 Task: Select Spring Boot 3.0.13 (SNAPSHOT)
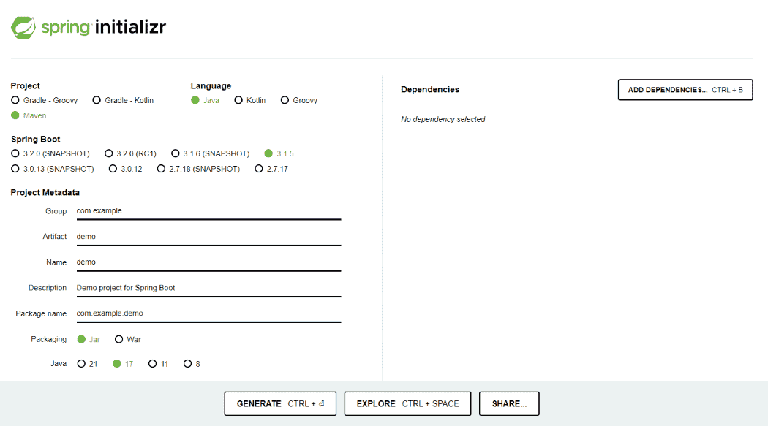(x=52, y=169)
